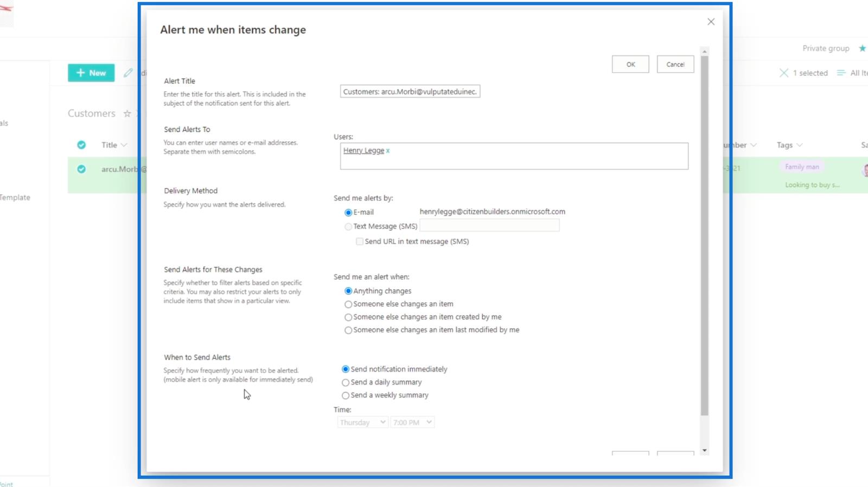Click the OK button at top
This screenshot has width=868, height=487.
[x=630, y=64]
